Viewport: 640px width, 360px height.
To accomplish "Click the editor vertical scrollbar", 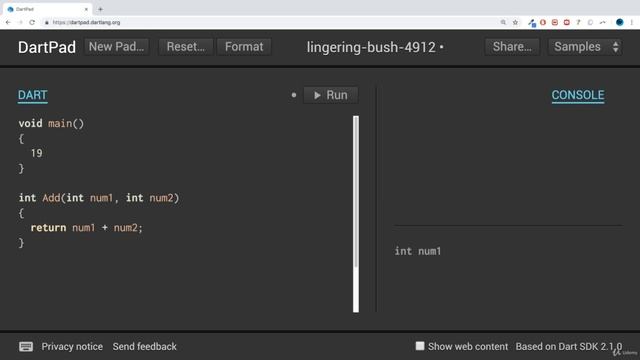I will (356, 214).
